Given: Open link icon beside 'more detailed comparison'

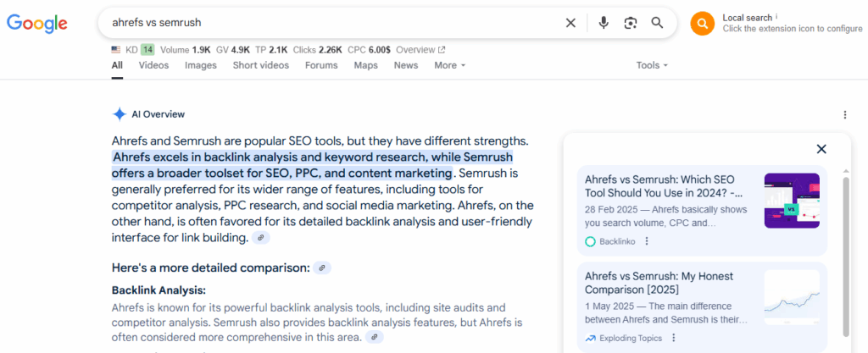Looking at the screenshot, I should pos(322,268).
